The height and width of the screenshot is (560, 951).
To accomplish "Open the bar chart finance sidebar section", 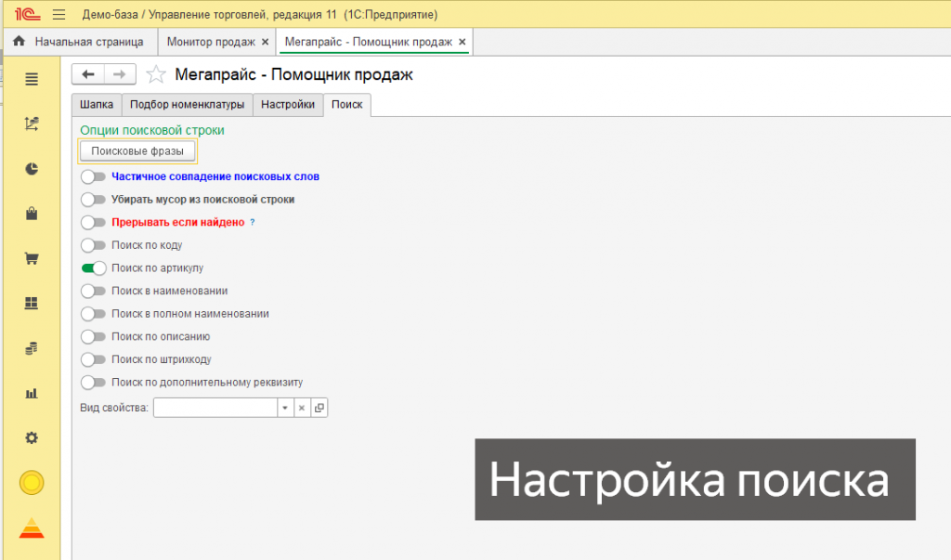I will coord(32,393).
